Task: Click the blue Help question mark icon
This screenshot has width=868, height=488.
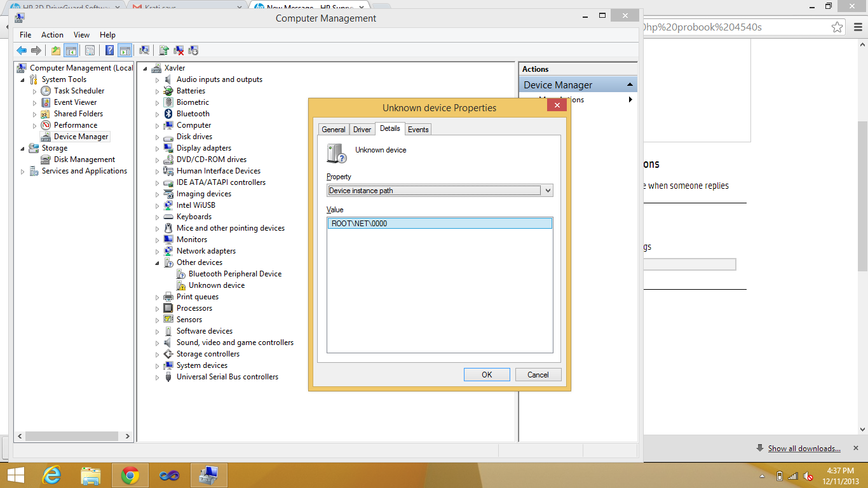Action: [x=110, y=51]
